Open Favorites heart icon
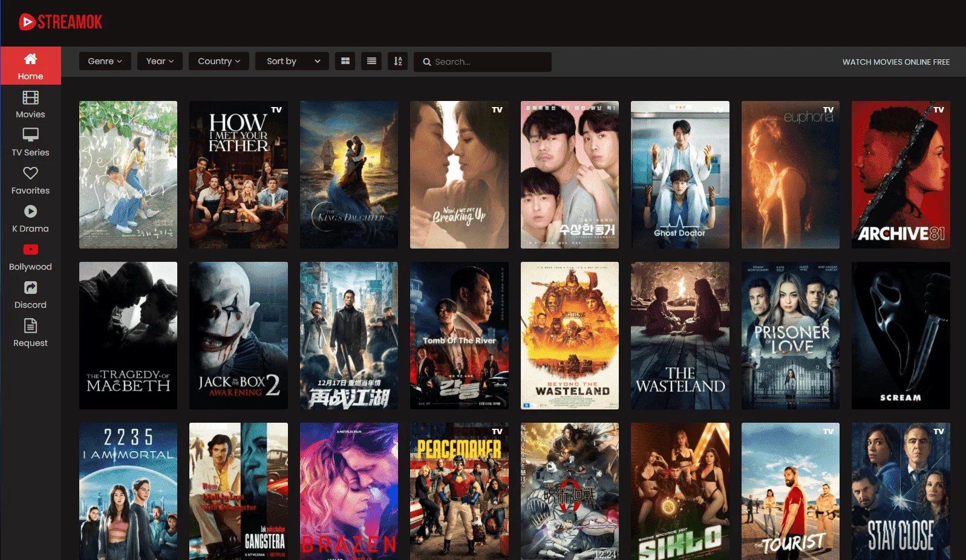Image resolution: width=966 pixels, height=560 pixels. point(30,174)
